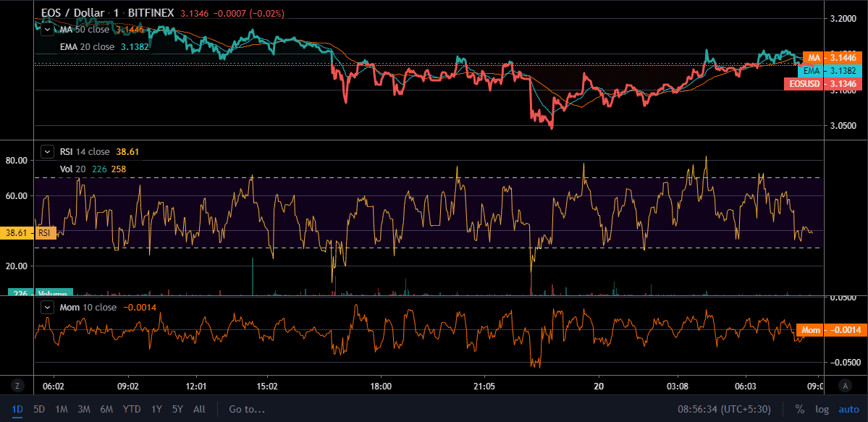
Task: Click the 12:01 time axis label
Action: pos(196,386)
